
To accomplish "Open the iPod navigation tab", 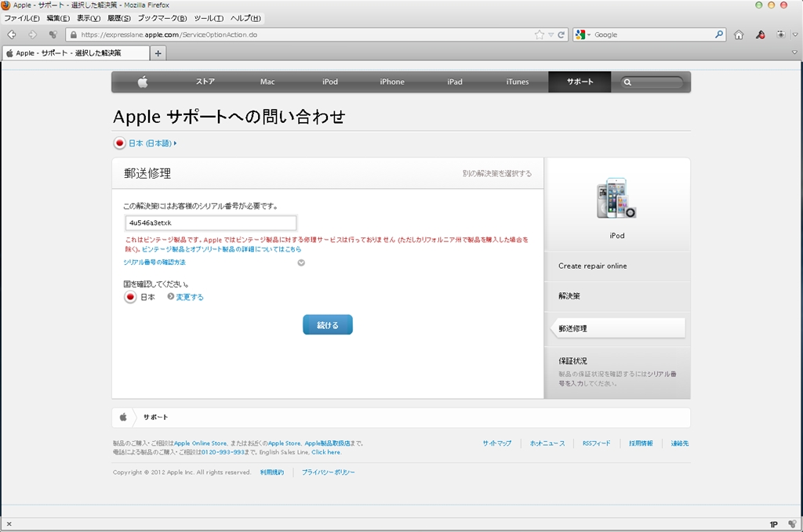I will (x=330, y=81).
